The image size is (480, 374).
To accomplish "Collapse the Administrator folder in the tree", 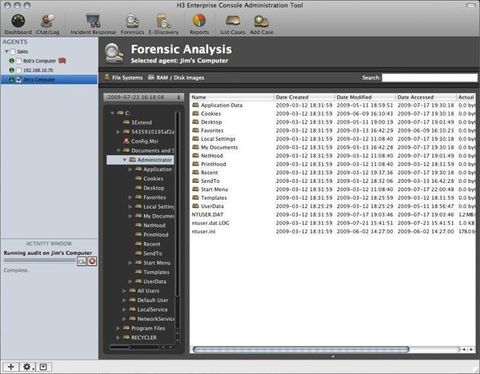I will pyautogui.click(x=124, y=160).
